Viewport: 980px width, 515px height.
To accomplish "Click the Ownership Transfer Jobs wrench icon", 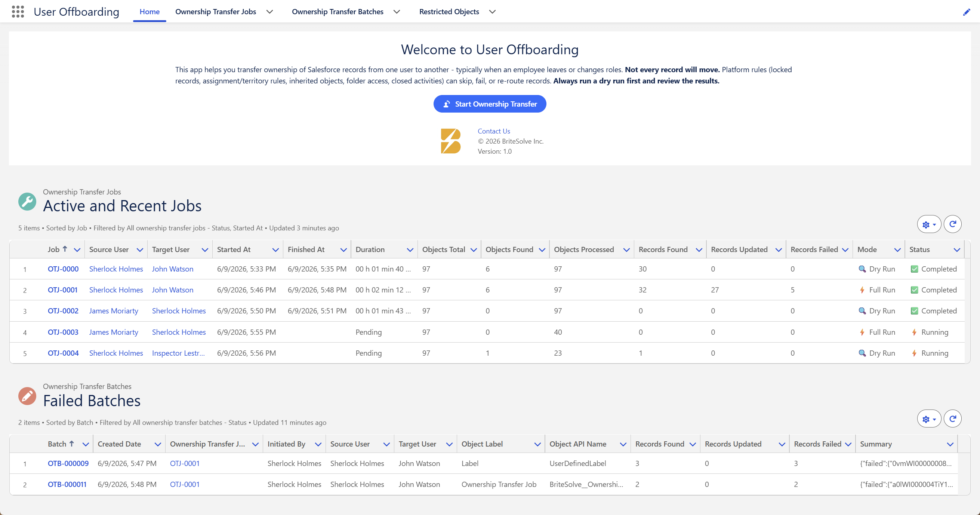I will [x=27, y=201].
